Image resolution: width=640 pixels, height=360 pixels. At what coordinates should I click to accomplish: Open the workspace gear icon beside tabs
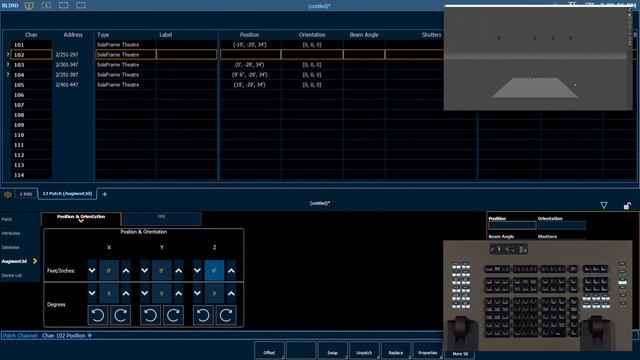coord(7,194)
